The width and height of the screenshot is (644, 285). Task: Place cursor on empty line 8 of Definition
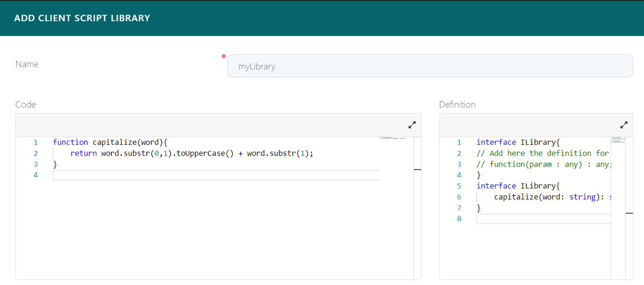point(543,219)
